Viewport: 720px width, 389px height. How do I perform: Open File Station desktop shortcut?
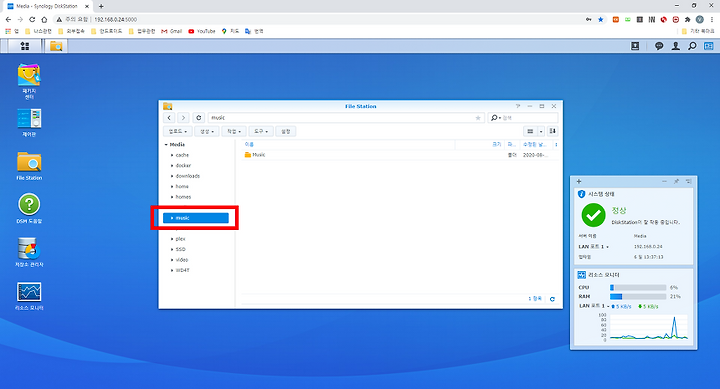click(29, 166)
